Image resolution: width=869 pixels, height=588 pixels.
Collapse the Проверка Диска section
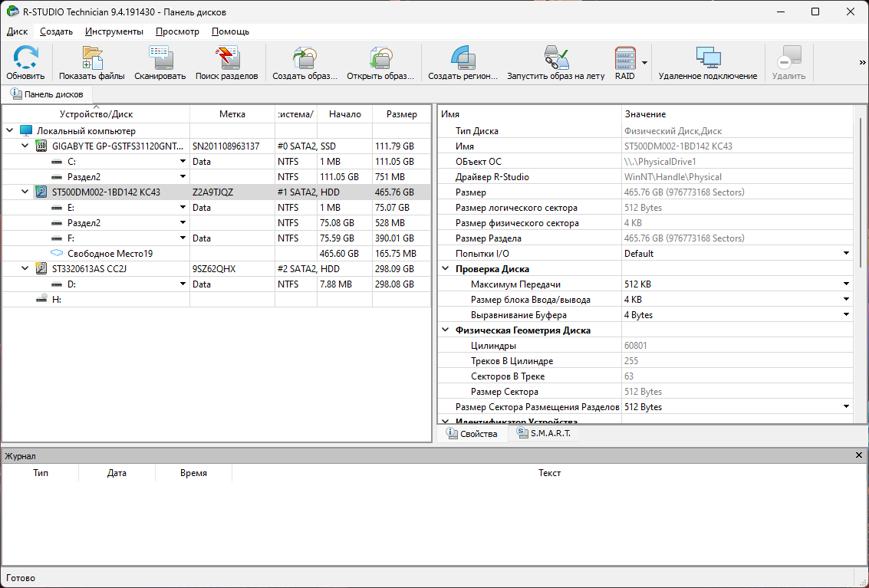pos(446,269)
